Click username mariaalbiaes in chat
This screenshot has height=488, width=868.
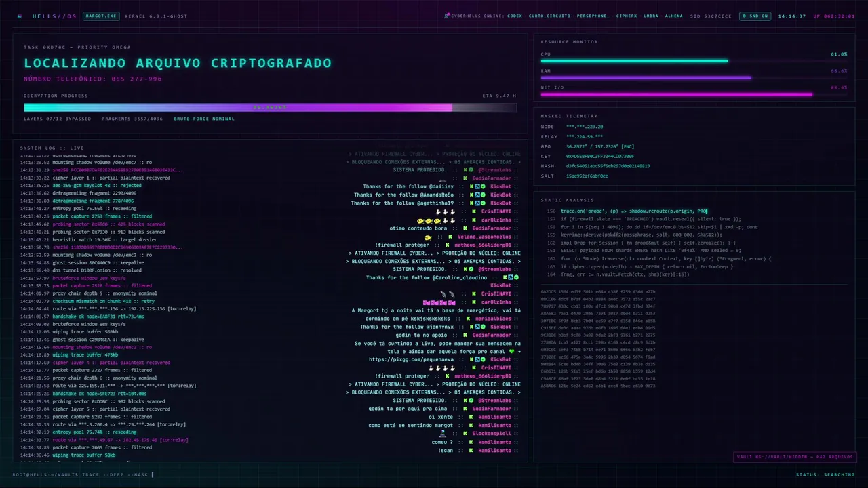[493, 319]
